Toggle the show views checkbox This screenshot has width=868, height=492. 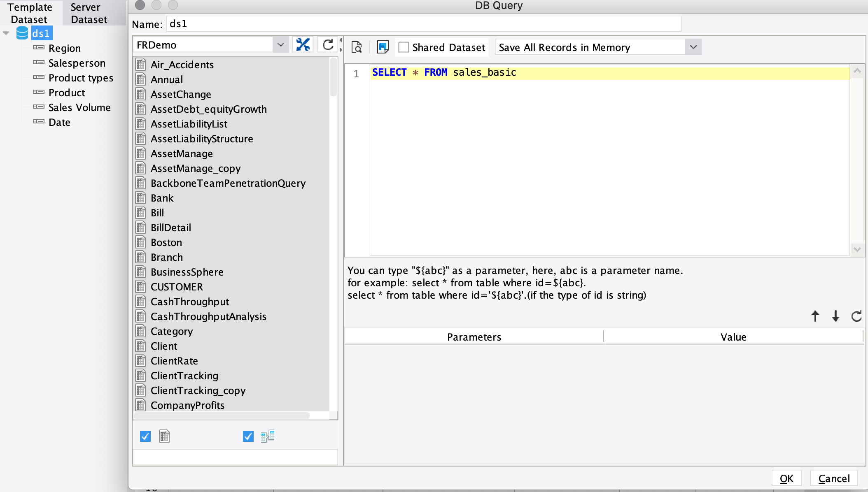tap(248, 436)
